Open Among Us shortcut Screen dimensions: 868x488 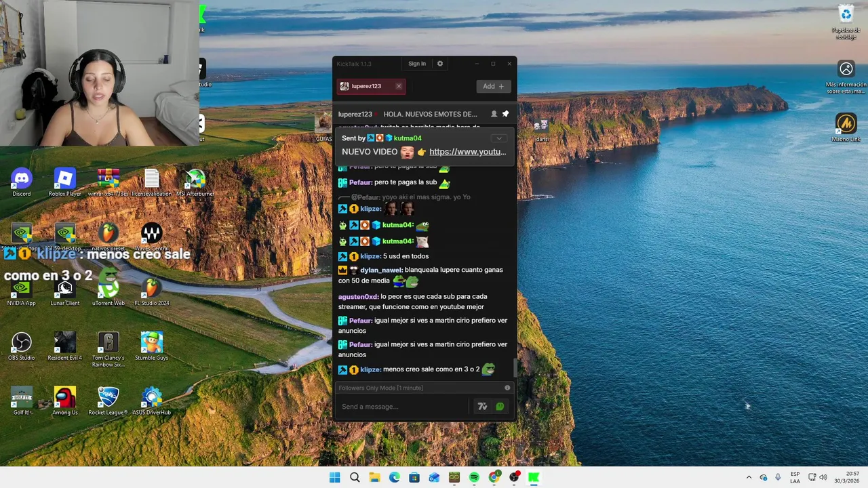(64, 401)
